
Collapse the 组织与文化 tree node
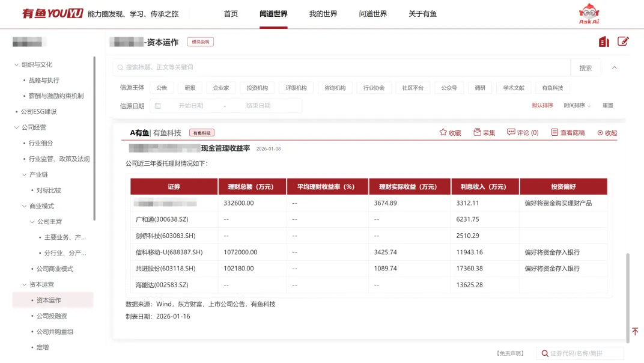[16, 64]
